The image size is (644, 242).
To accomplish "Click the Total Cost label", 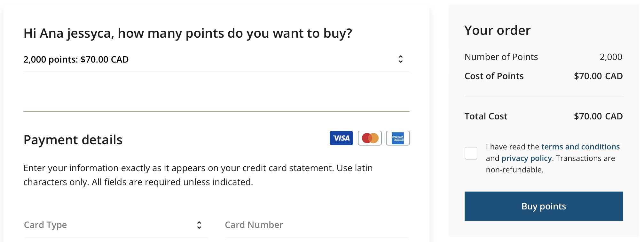I will [x=486, y=116].
